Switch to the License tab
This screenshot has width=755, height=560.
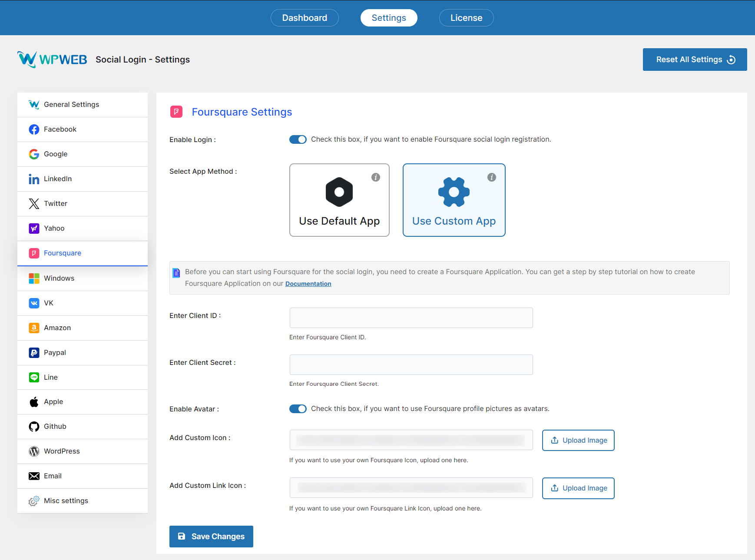[466, 18]
